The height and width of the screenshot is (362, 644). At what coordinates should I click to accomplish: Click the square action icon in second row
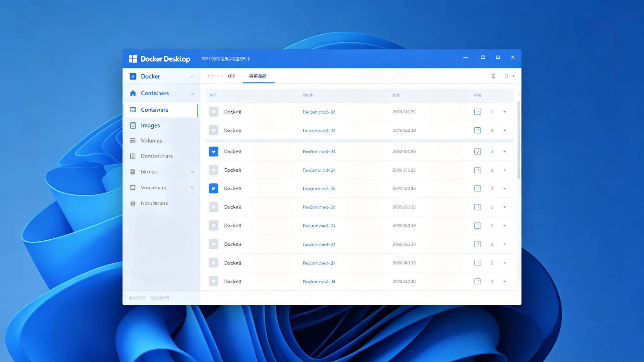478,130
